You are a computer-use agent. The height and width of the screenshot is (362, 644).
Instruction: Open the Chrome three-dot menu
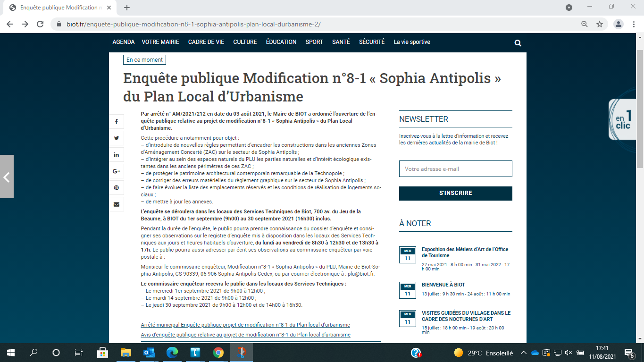pos(633,24)
